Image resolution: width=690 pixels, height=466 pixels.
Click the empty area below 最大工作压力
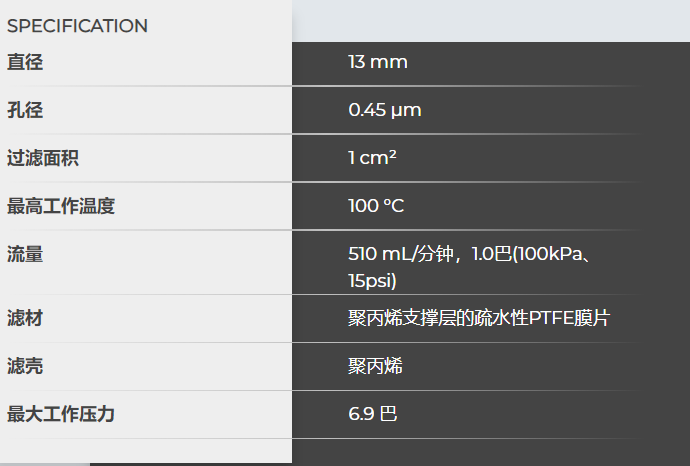(x=145, y=450)
